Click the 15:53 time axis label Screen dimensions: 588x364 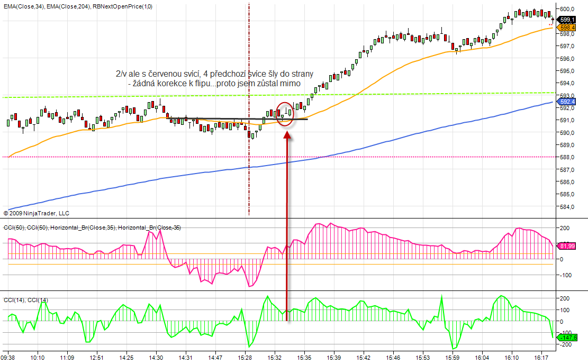click(x=423, y=358)
